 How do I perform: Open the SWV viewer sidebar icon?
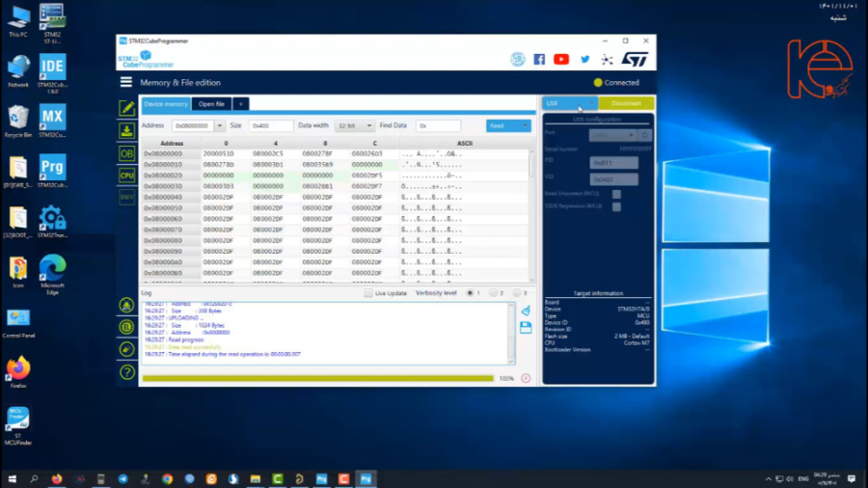click(x=126, y=197)
